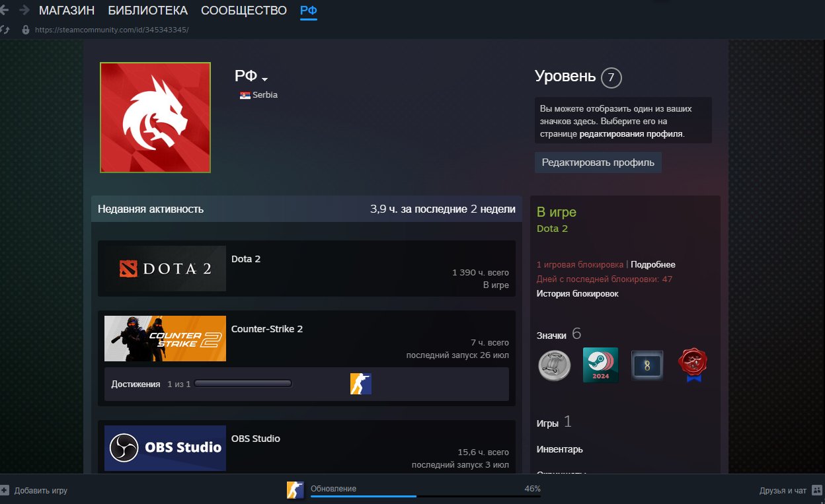Click the download update progress bar
The height and width of the screenshot is (504, 825).
point(425,496)
